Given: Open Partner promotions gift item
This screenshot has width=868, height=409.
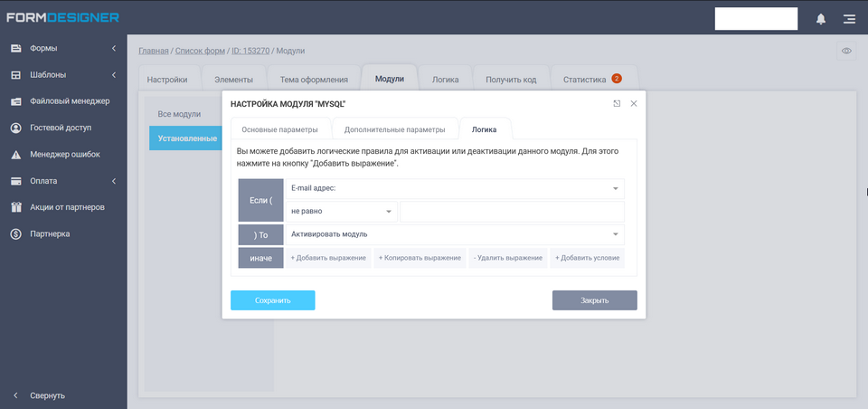Looking at the screenshot, I should [x=67, y=207].
